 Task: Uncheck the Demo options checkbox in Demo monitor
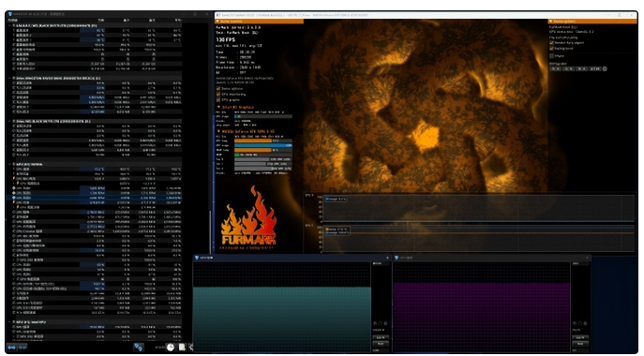click(x=218, y=89)
